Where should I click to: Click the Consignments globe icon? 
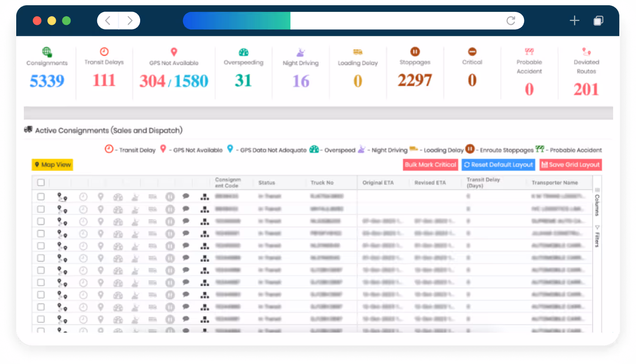point(47,52)
